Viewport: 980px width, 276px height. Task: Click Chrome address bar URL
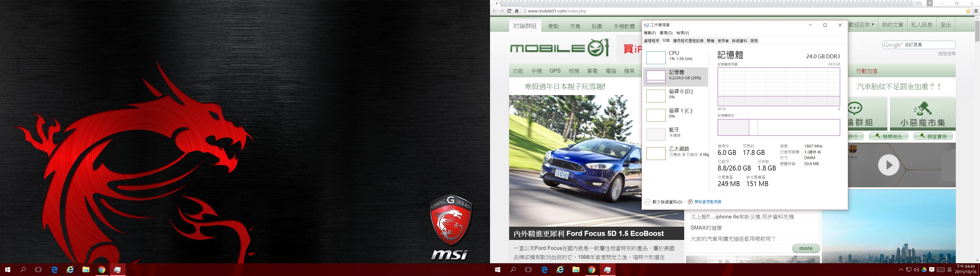coord(557,11)
